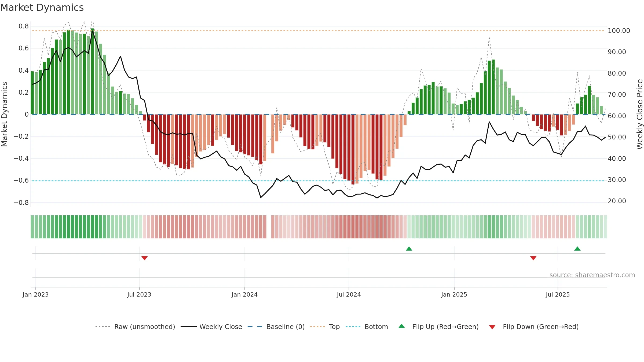Screen dimensions: 644x362
Task: Click the Jan 2025 axis label
Action: tap(454, 294)
